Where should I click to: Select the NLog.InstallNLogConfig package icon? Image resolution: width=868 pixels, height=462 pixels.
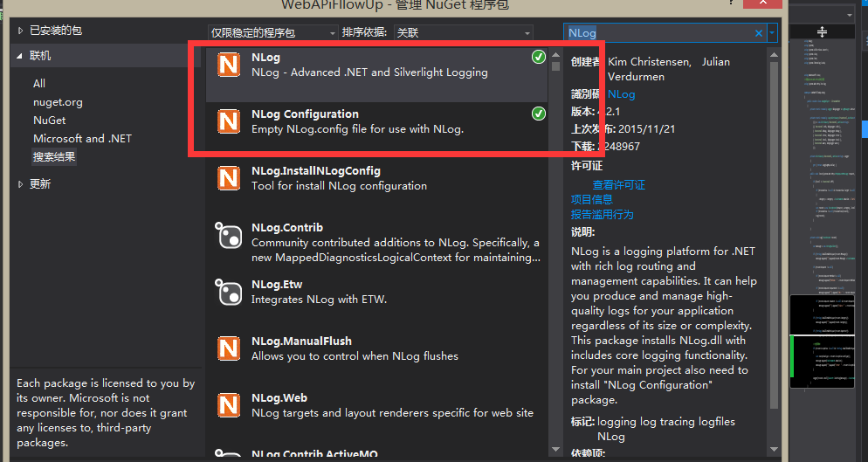click(229, 178)
